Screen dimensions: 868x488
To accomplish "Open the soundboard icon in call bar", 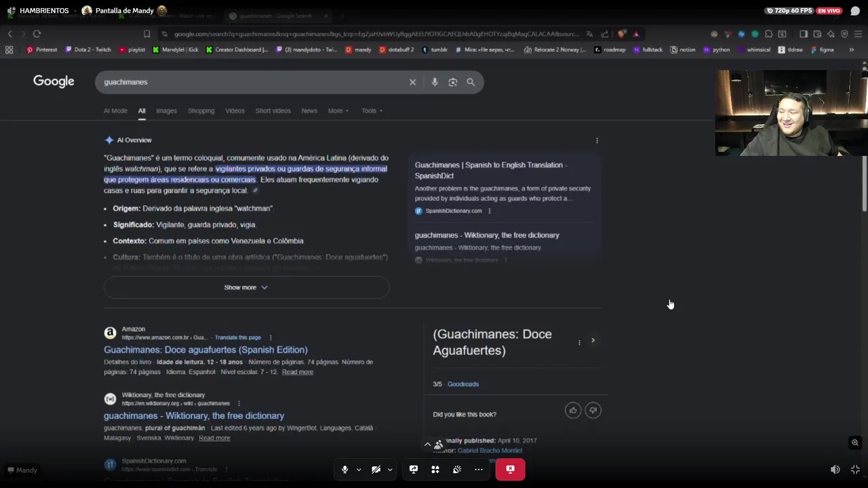I will (x=457, y=469).
